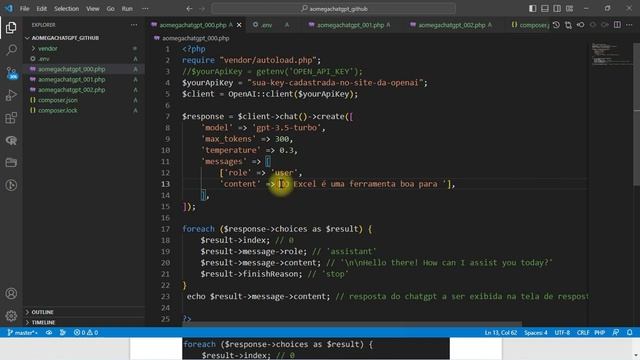Screen dimensions: 640x360
Task: Click the editor horizontal scrollbar
Action: [352, 324]
